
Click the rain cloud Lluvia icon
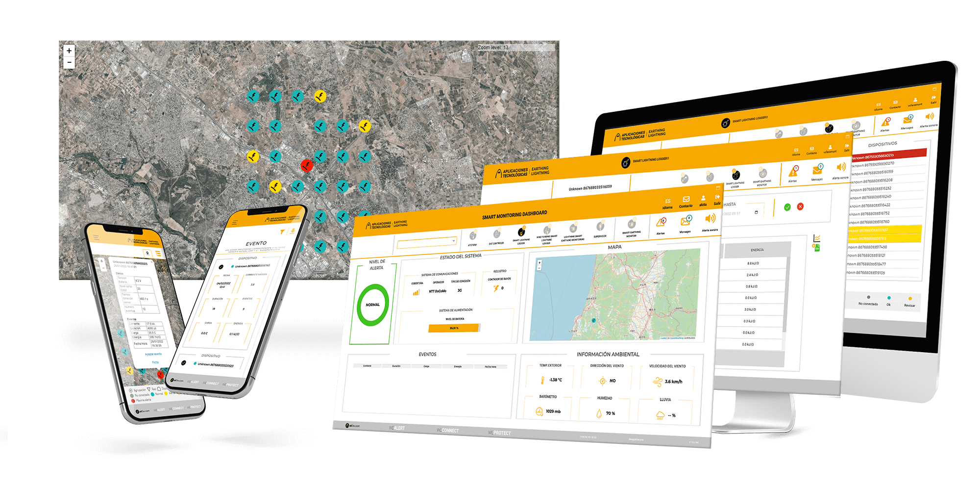point(661,415)
